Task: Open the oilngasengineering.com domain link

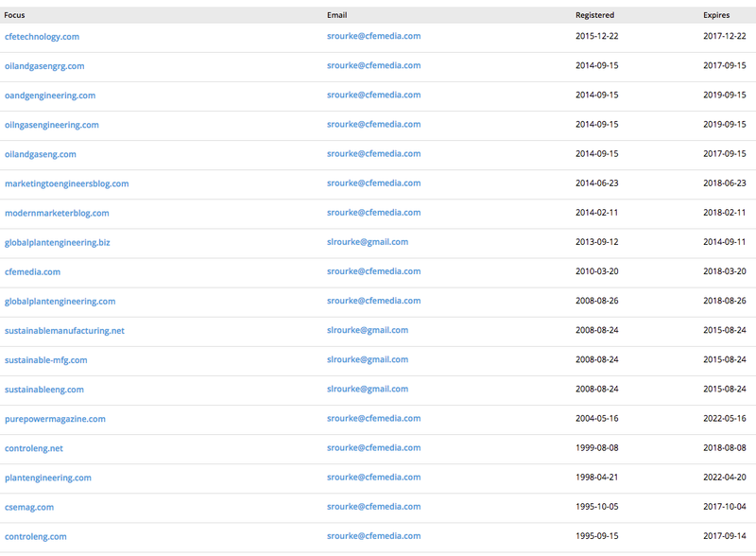Action: coord(52,125)
